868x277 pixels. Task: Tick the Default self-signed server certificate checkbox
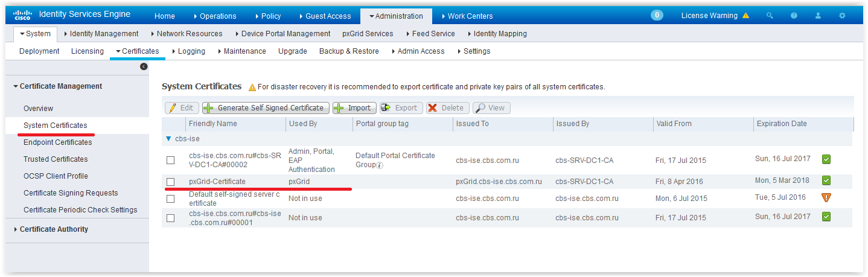171,199
